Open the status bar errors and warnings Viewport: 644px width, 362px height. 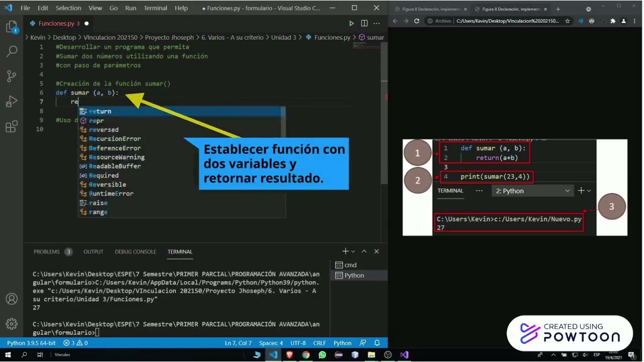(x=75, y=343)
